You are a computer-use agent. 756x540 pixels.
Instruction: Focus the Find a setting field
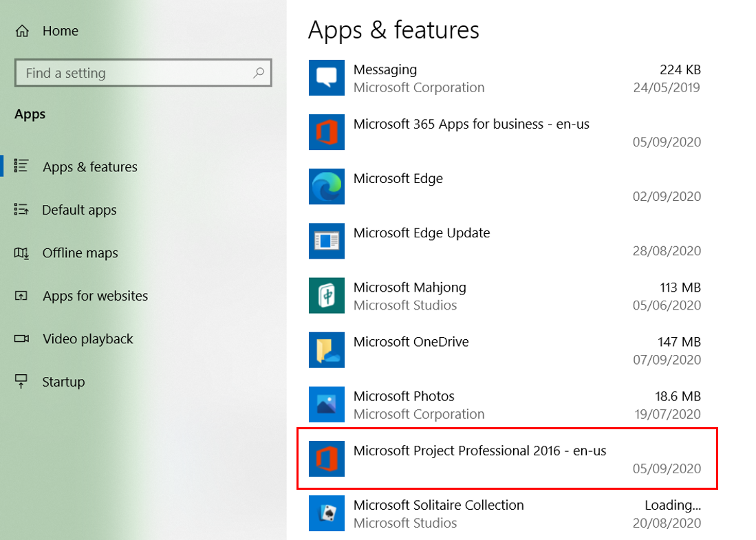[143, 73]
